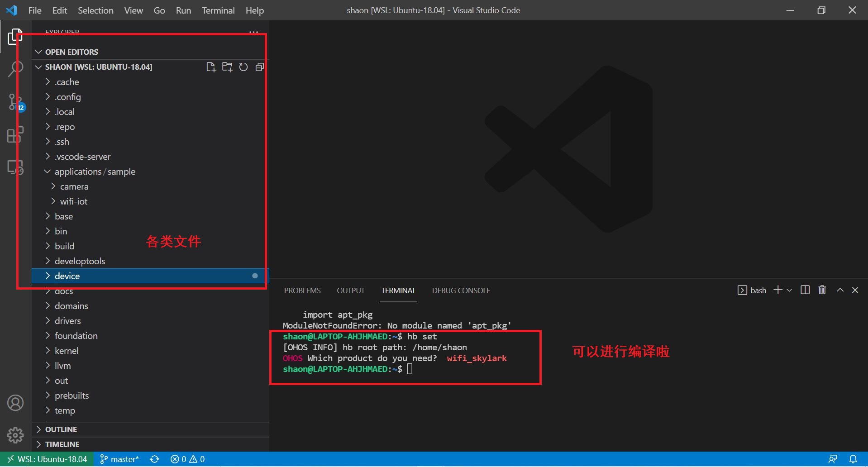Select the llvm folder
Image resolution: width=868 pixels, height=467 pixels.
(x=150, y=366)
